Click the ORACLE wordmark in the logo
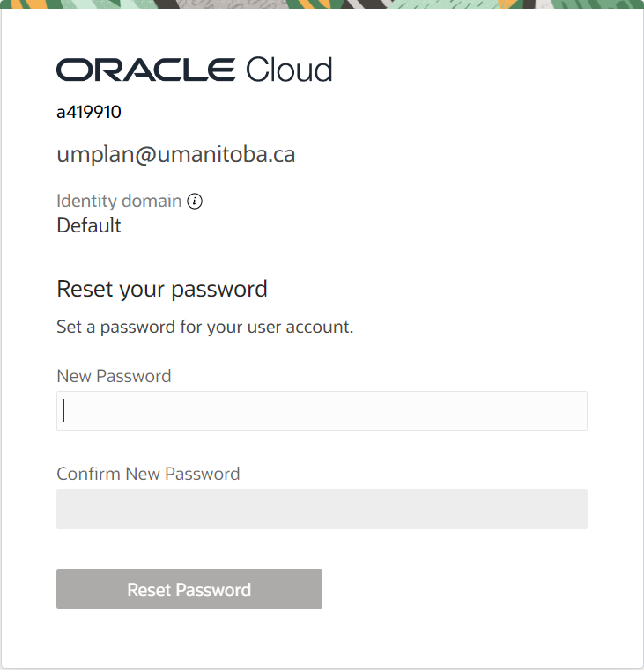The height and width of the screenshot is (670, 644). click(x=146, y=70)
